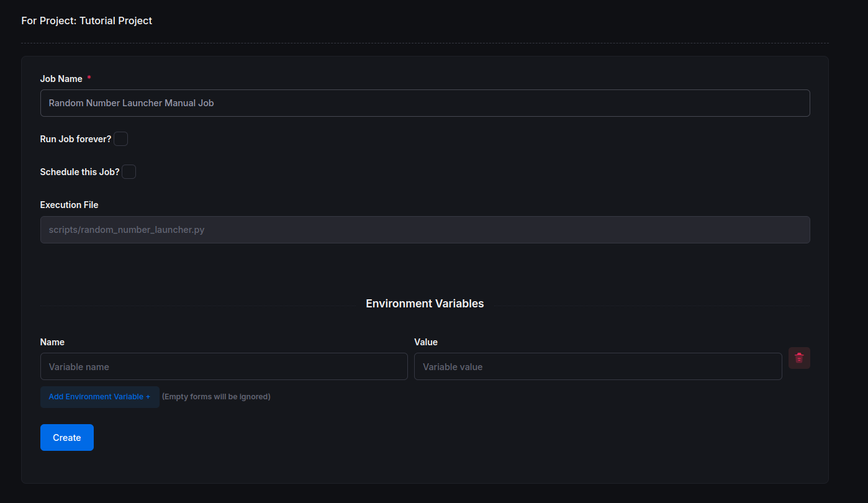Click the Environment Variables section heading
Screen dimensions: 868x503
tap(425, 304)
